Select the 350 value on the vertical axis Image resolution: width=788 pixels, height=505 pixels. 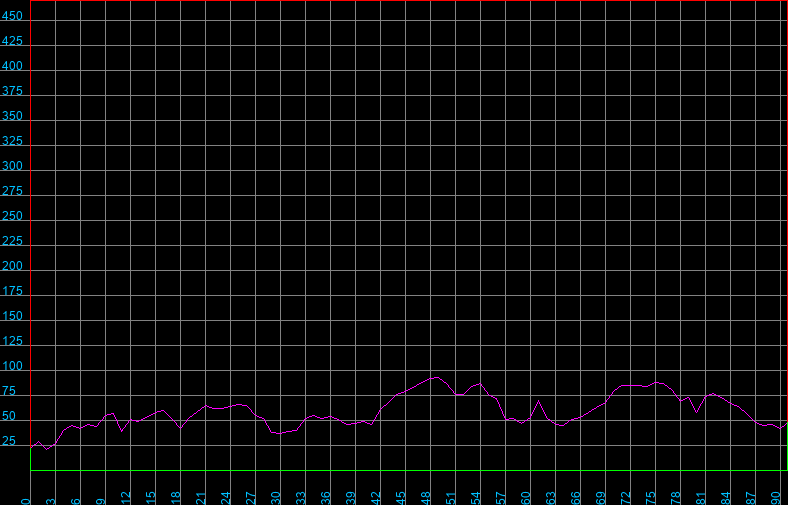pyautogui.click(x=12, y=116)
